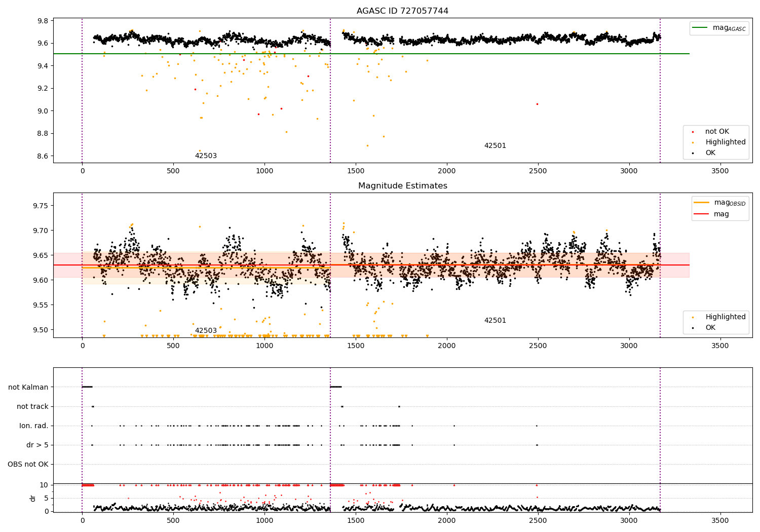This screenshot has width=760, height=532.
Task: Click obsid label '42503' in Magnitude Estimates plot
Action: (x=206, y=331)
